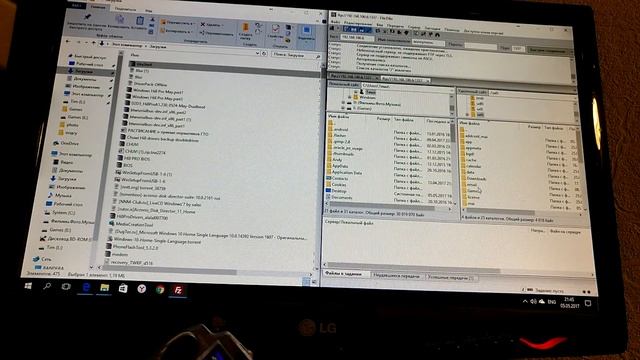This screenshot has height=360, width=640.
Task: Select OneDrive in Explorer sidebar
Action: pos(69,143)
